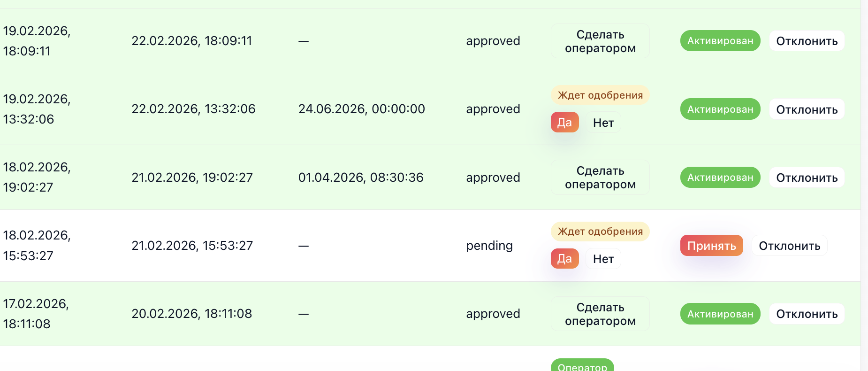Click Сделать оператором in the 19.02.2026 18:09:11 row
Image resolution: width=868 pixels, height=371 pixels.
click(x=600, y=41)
